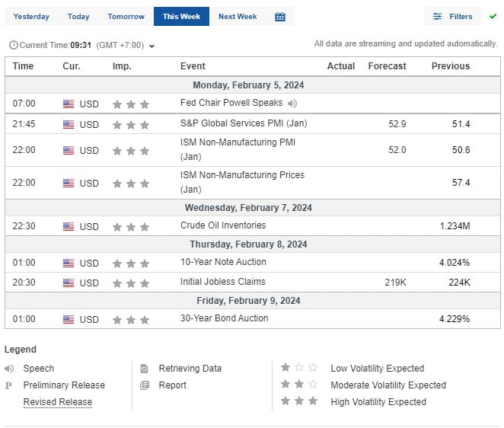Screen dimensions: 504x428
Task: Click the clock icon beside Current Time
Action: pyautogui.click(x=13, y=46)
